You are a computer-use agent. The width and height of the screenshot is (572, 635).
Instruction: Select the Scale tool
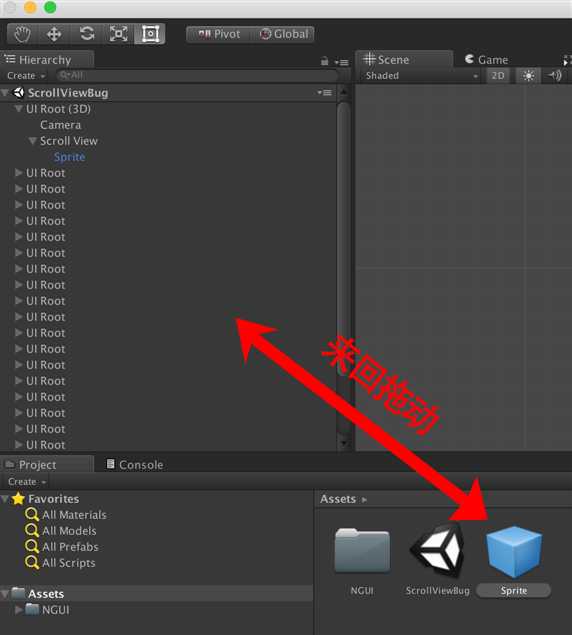pyautogui.click(x=118, y=34)
